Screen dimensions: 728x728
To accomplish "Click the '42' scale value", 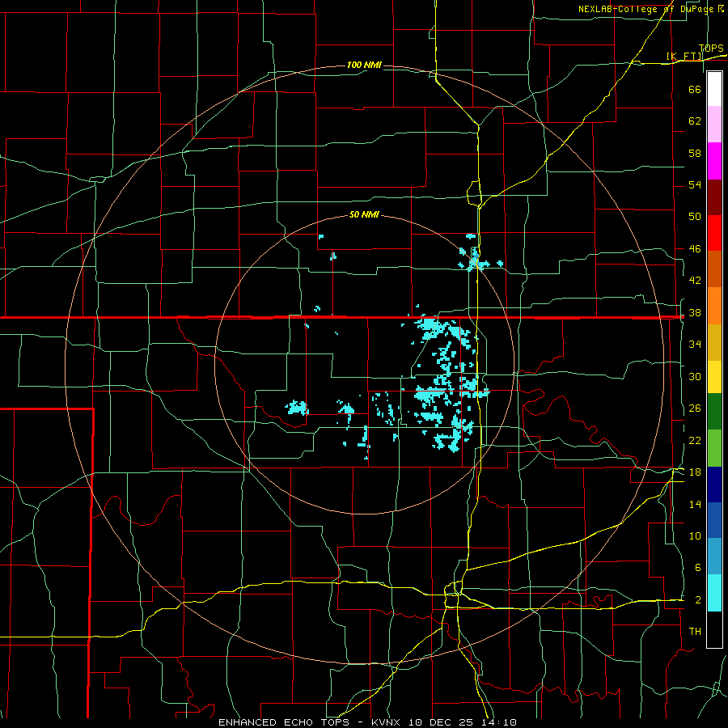I will (x=695, y=281).
